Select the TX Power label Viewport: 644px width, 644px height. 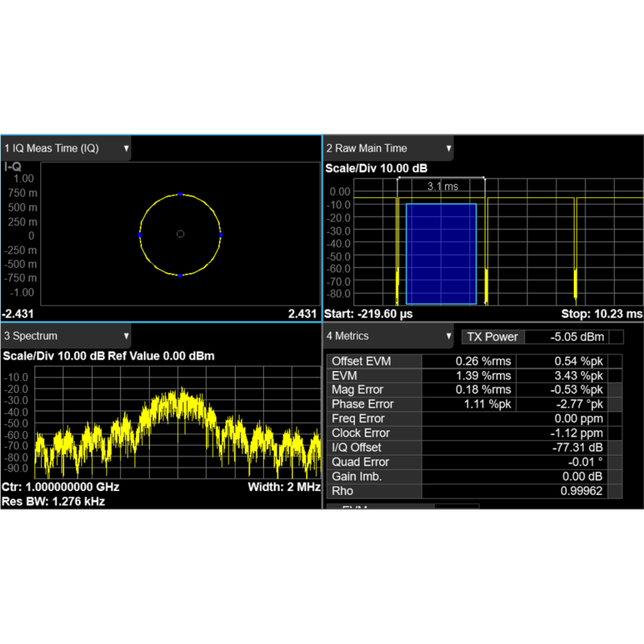493,336
